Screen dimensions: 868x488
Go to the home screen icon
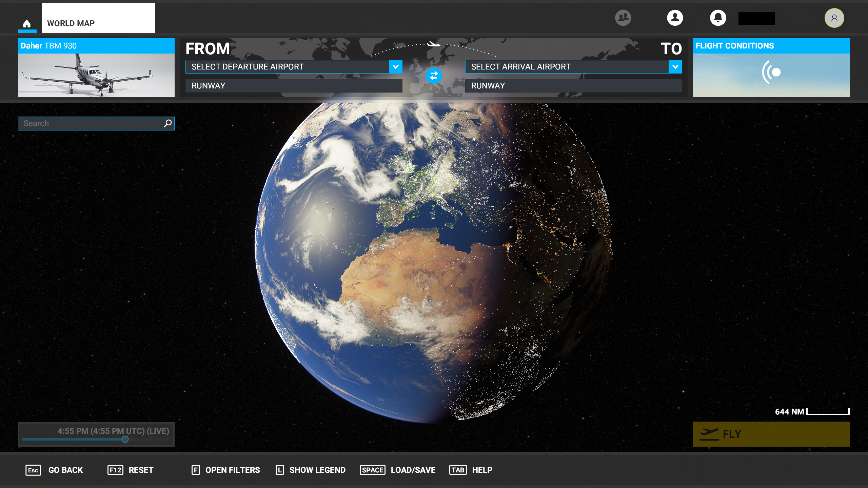(x=27, y=23)
